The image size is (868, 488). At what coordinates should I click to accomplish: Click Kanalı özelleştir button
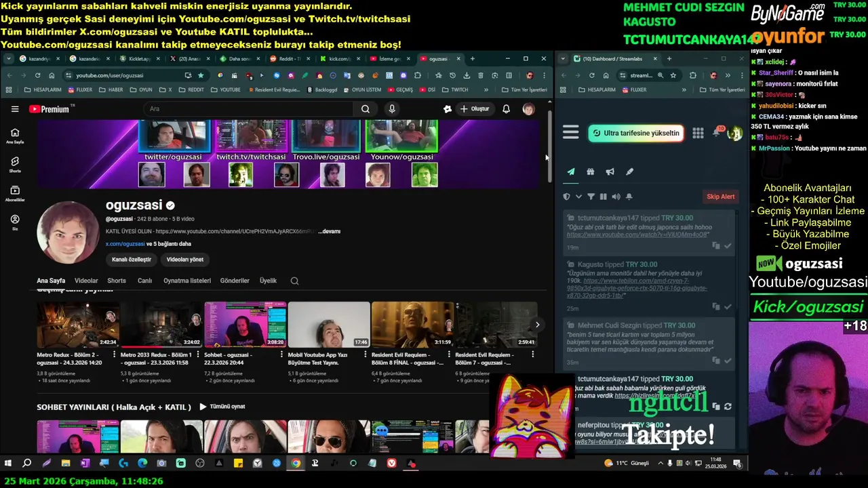(132, 260)
